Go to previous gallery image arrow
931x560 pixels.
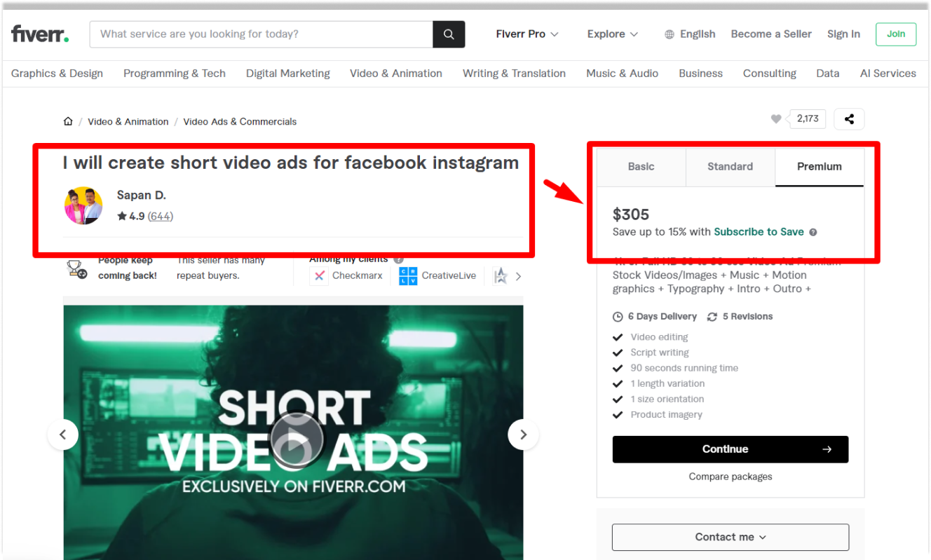[x=63, y=435]
